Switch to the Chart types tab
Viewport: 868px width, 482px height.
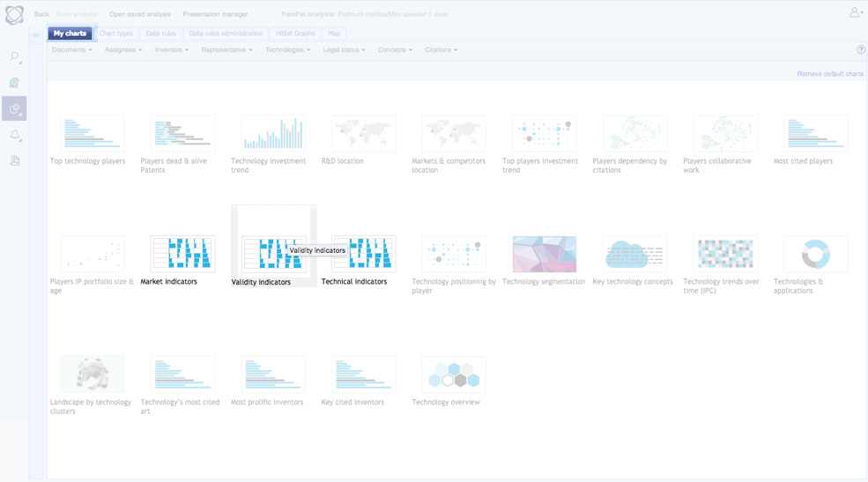[x=116, y=33]
